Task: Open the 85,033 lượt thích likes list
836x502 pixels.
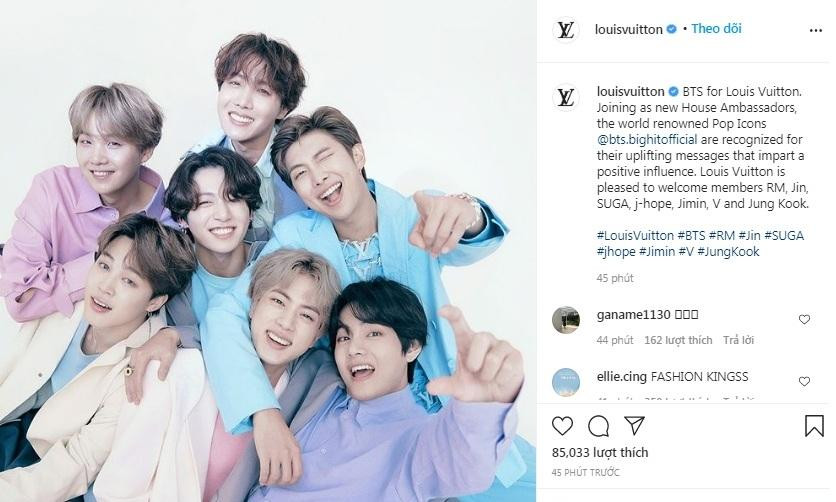Action: 600,452
